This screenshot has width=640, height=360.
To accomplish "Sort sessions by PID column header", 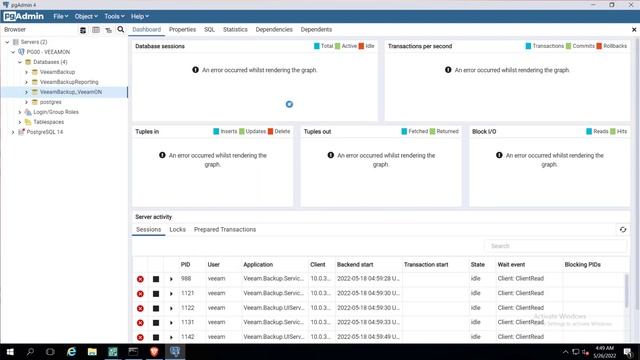I will tap(185, 264).
